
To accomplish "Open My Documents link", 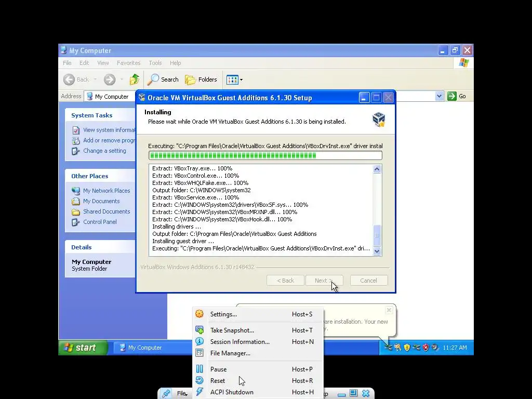I will click(101, 201).
